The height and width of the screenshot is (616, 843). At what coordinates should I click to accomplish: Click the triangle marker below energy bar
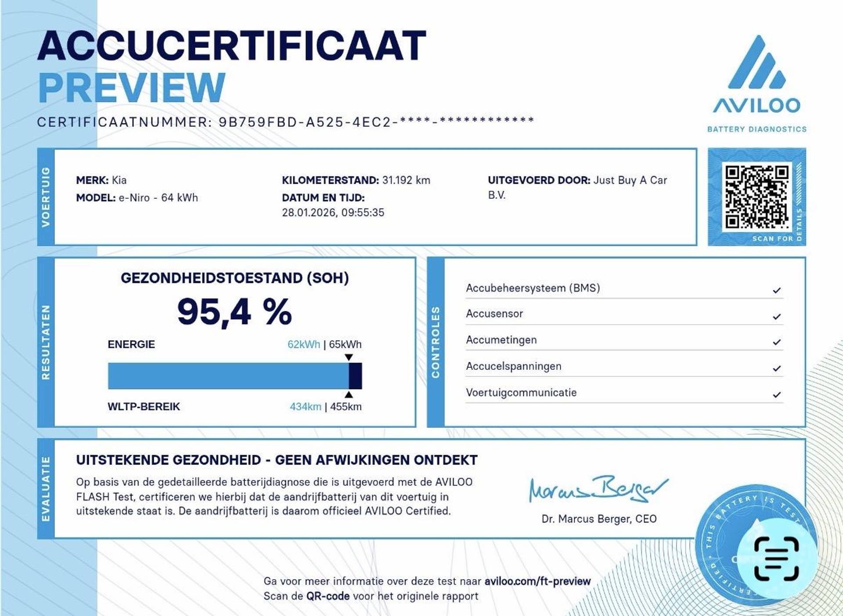349,394
